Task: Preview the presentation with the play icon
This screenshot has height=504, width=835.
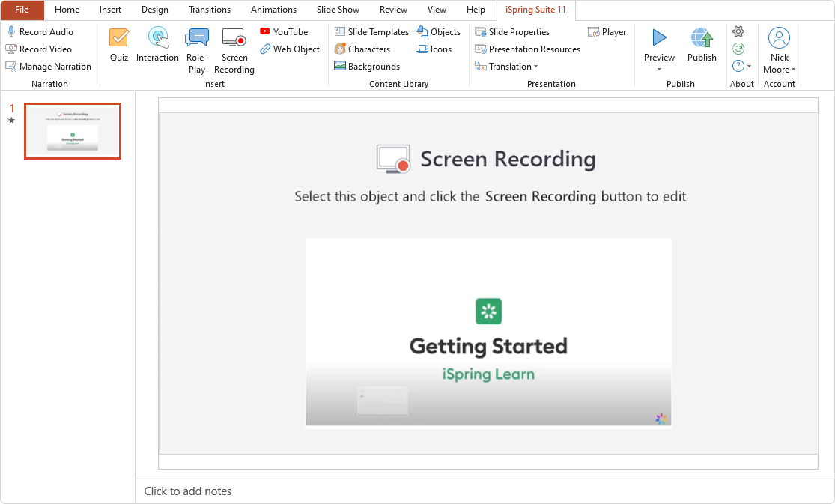Action: pos(659,38)
